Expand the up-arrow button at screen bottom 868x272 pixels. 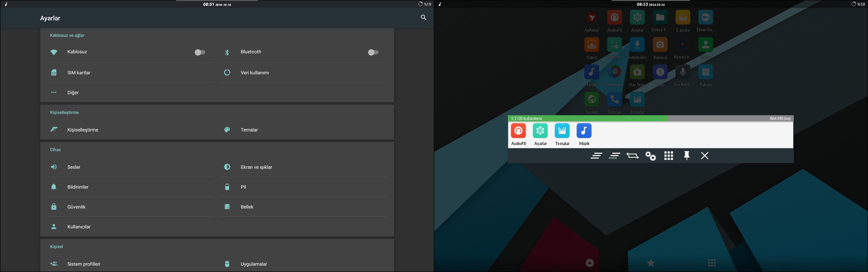pos(590,263)
